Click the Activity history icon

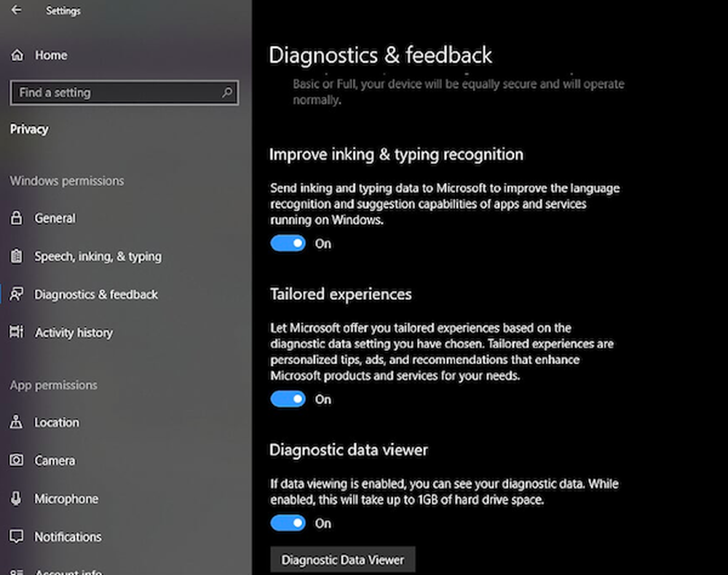click(x=17, y=333)
